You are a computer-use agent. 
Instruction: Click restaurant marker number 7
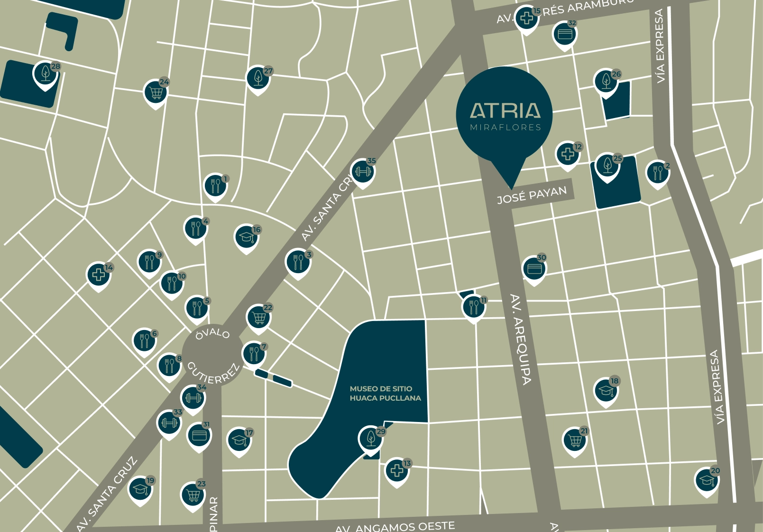point(254,354)
